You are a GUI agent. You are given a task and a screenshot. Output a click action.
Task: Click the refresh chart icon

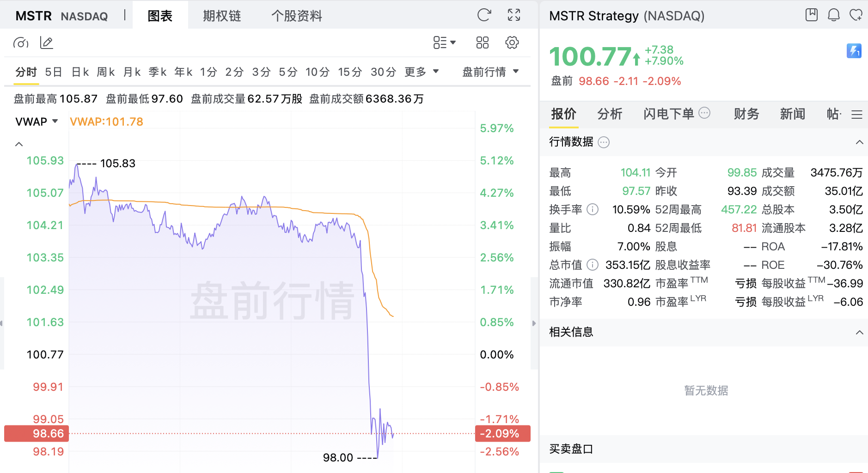click(484, 15)
